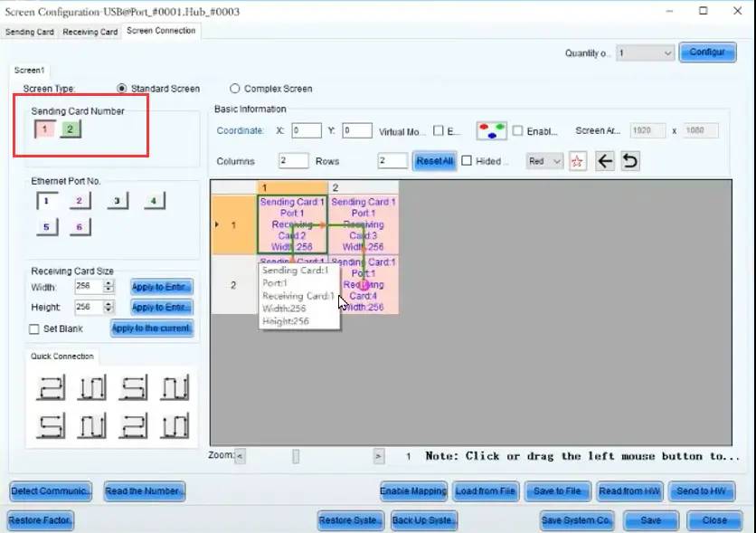This screenshot has height=533, width=756.
Task: Open the red-green-blue dots color icon
Action: (491, 130)
